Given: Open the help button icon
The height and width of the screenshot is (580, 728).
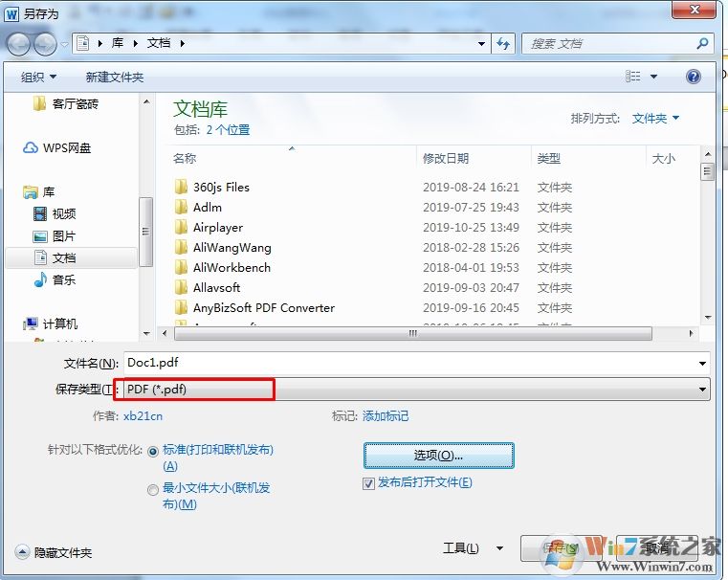Looking at the screenshot, I should tap(694, 77).
